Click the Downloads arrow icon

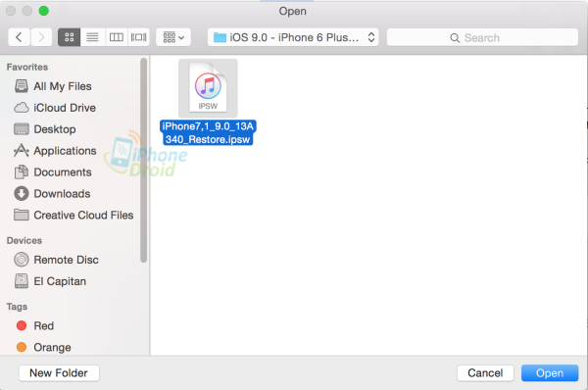(22, 193)
